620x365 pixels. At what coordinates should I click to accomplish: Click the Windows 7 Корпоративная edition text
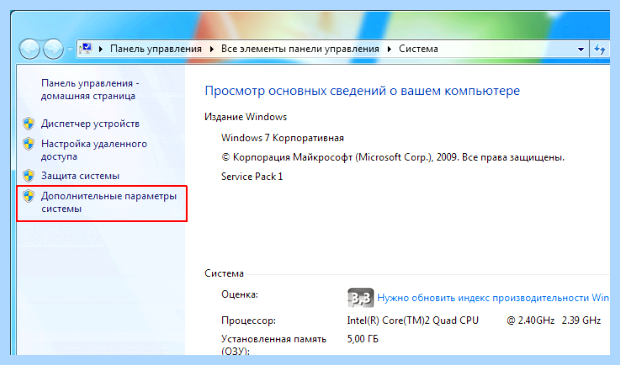282,138
